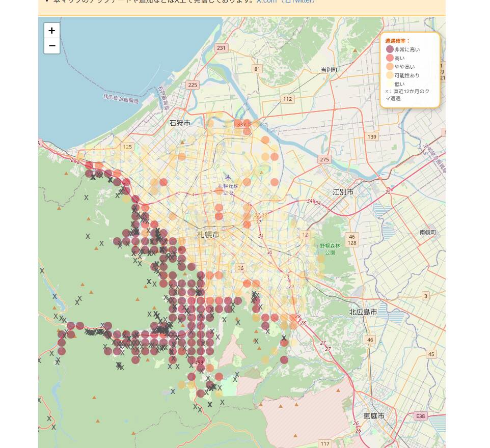Click the 可能性あり legend color circle

390,75
